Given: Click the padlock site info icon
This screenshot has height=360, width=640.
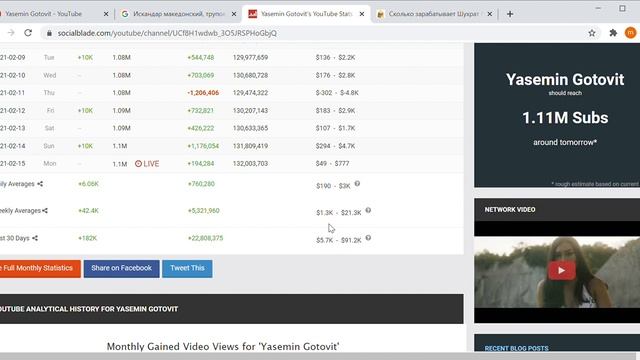Looking at the screenshot, I should pyautogui.click(x=49, y=33).
